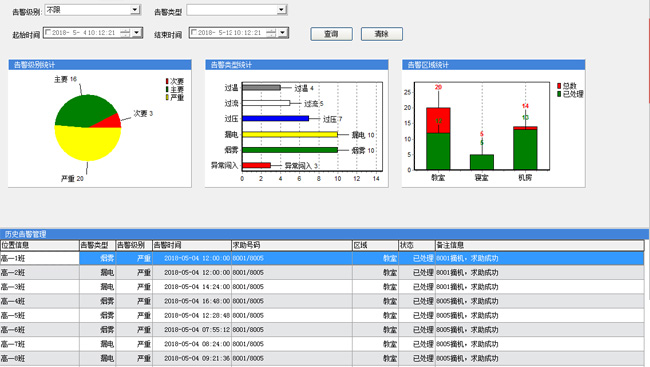Viewport: 650px width, 367px height.
Task: Enable the 结束时间 date checkbox
Action: coord(194,32)
